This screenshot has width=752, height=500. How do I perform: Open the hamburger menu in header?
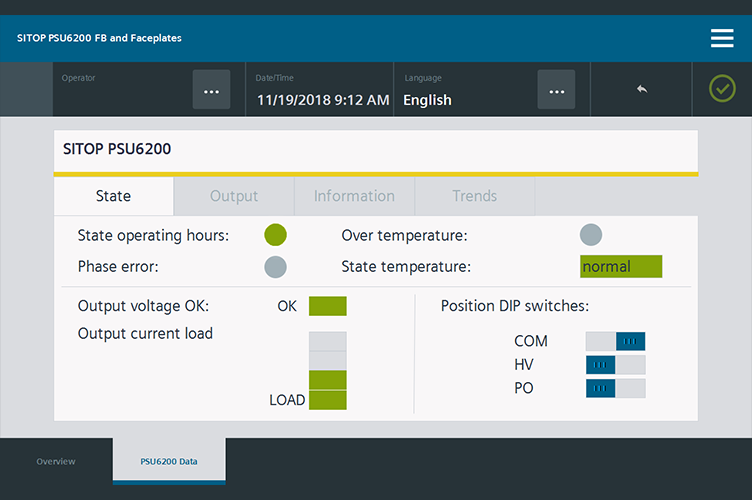tap(722, 38)
